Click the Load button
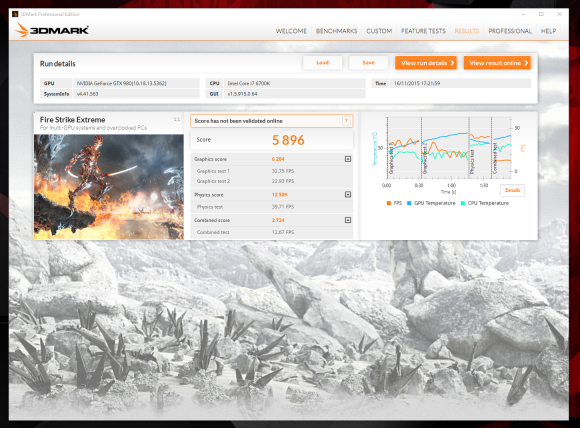This screenshot has width=580, height=428. coord(323,63)
